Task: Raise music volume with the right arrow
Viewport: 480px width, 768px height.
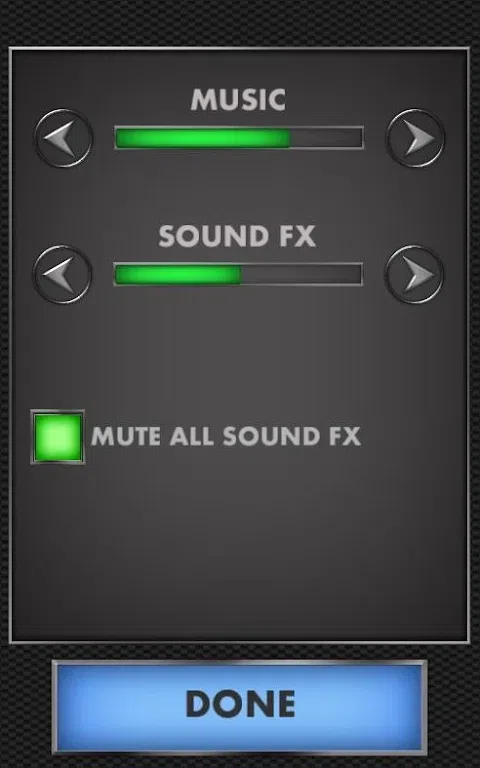Action: (415, 138)
